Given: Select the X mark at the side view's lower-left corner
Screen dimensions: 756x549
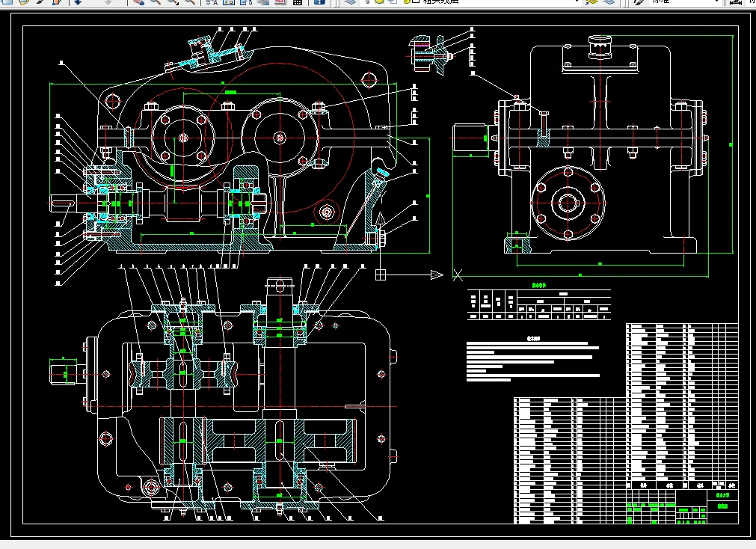Looking at the screenshot, I should tap(458, 275).
